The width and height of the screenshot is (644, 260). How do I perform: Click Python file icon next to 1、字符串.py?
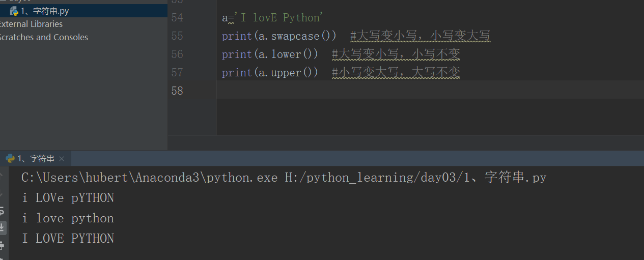pos(14,11)
